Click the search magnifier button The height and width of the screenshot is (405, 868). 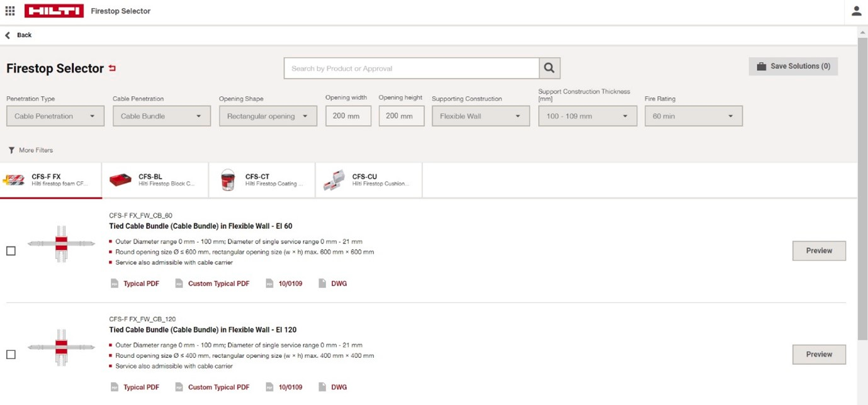[550, 69]
